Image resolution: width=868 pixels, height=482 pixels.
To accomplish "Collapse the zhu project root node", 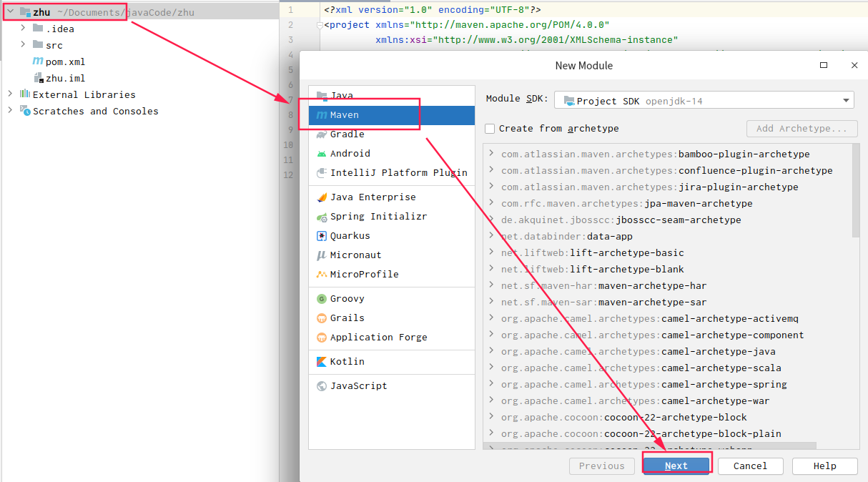I will [10, 12].
